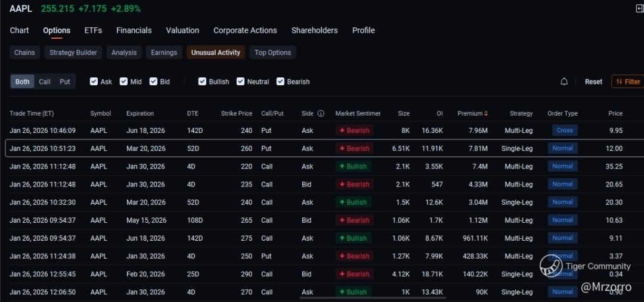
Task: Click the Cross order type badge
Action: coord(564,130)
